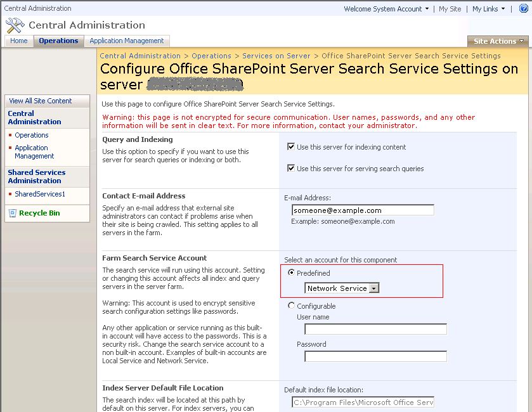The height and width of the screenshot is (412, 532).
Task: Switch to the Operations tab
Action: (58, 41)
